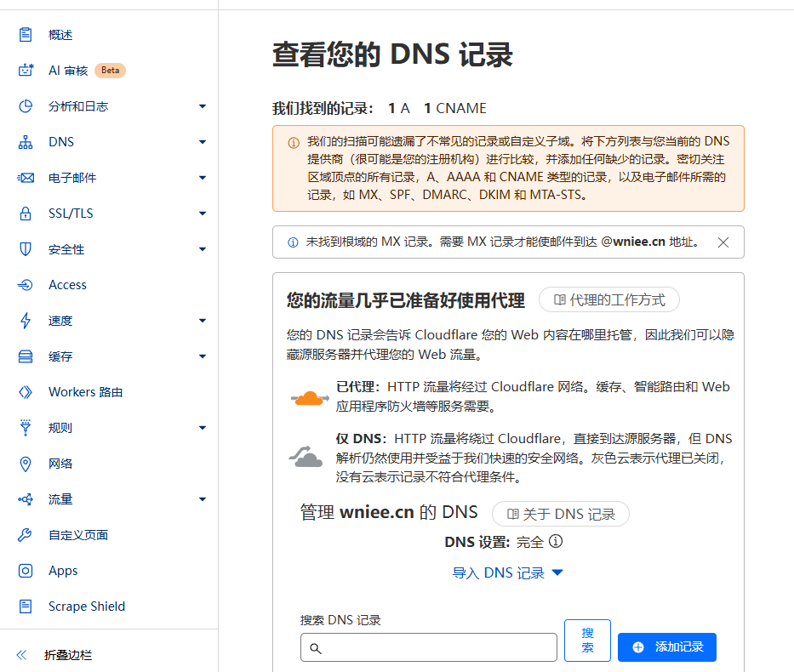The width and height of the screenshot is (794, 672).
Task: Click the 网络 location pin icon
Action: click(x=26, y=464)
